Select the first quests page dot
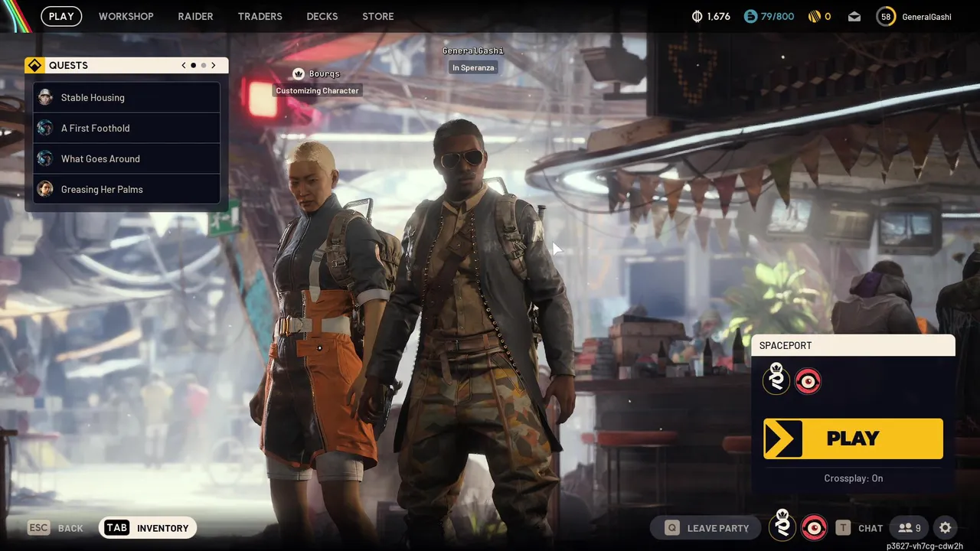Image resolution: width=980 pixels, height=551 pixels. 193,65
